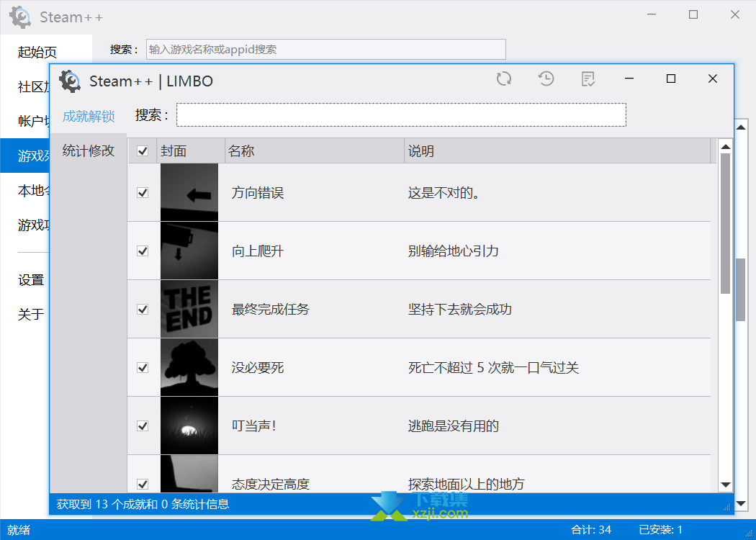Minimize the Steam++ | LIMBO window

(629, 78)
